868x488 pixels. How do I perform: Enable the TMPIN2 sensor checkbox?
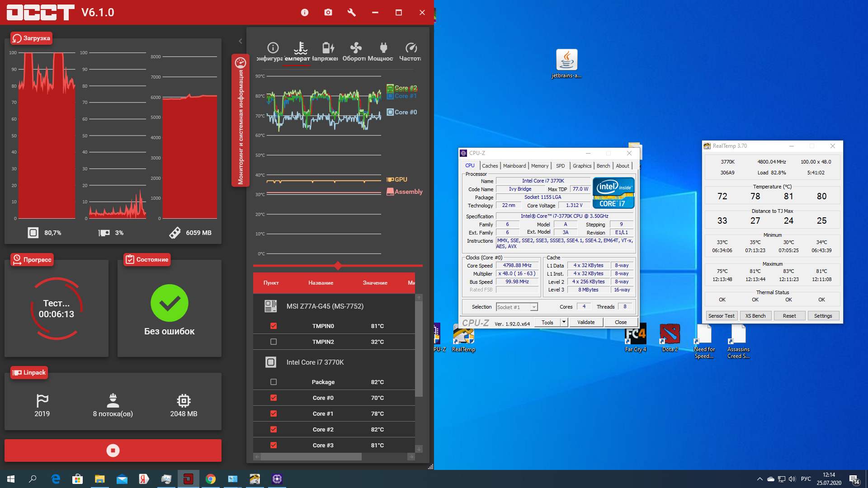pyautogui.click(x=274, y=342)
